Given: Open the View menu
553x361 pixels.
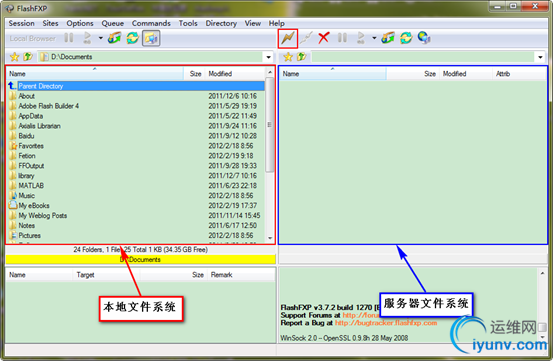Looking at the screenshot, I should click(253, 23).
